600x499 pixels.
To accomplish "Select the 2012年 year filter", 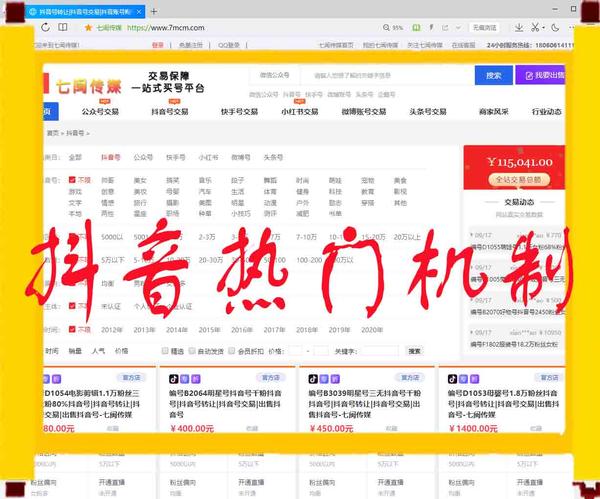I will click(x=112, y=329).
